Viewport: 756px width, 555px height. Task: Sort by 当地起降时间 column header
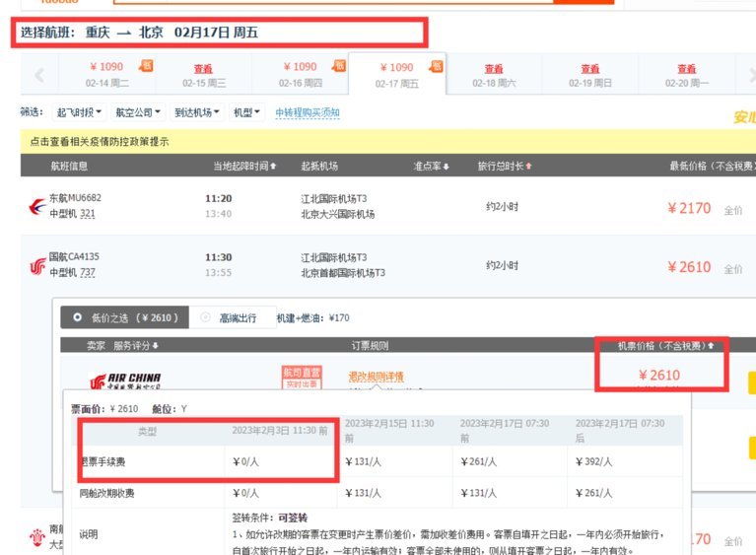click(x=244, y=166)
